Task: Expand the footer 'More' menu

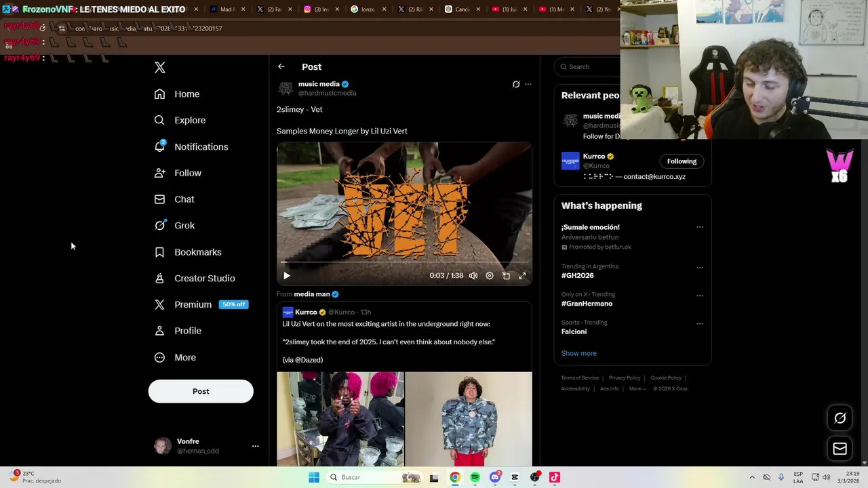Action: 637,389
